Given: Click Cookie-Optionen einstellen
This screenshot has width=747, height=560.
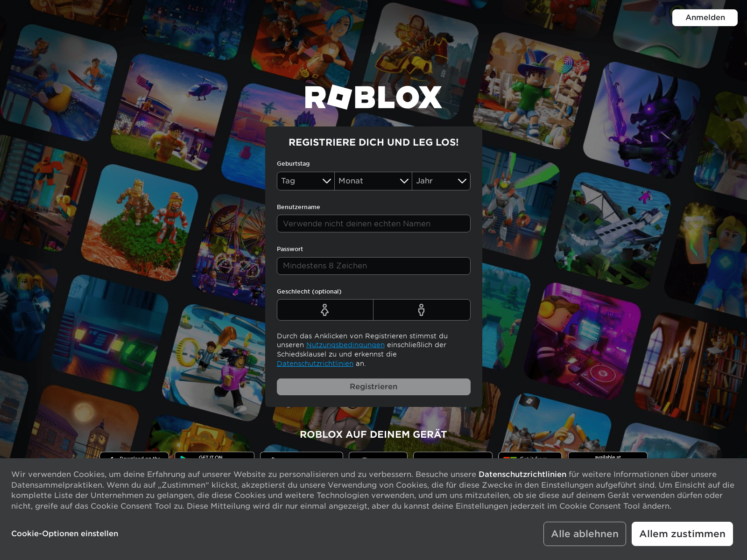Looking at the screenshot, I should point(65,533).
